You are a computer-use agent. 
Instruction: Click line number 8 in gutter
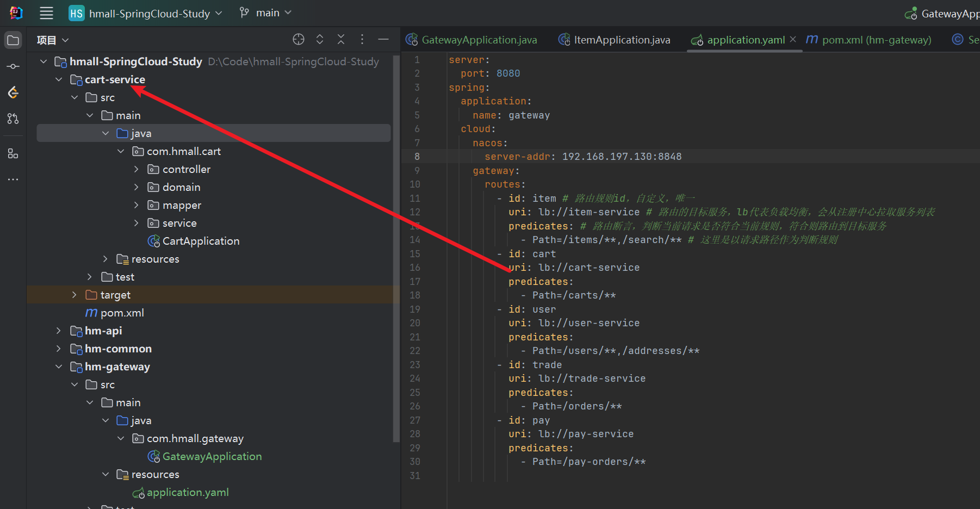click(417, 157)
